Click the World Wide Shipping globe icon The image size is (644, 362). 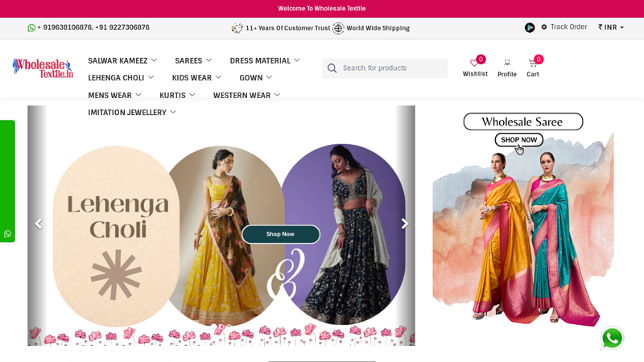click(338, 28)
